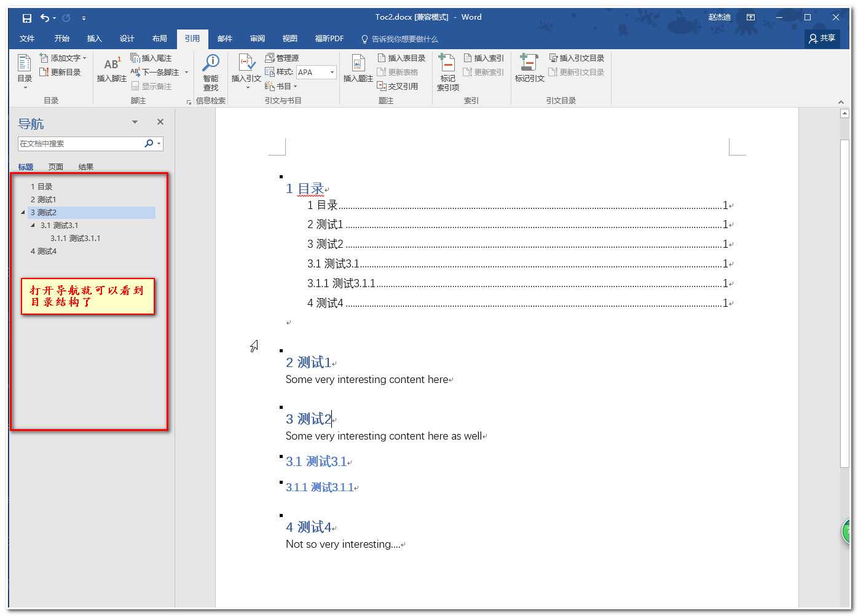Select '4 测试4' in navigation pane
The image size is (858, 616).
[44, 251]
